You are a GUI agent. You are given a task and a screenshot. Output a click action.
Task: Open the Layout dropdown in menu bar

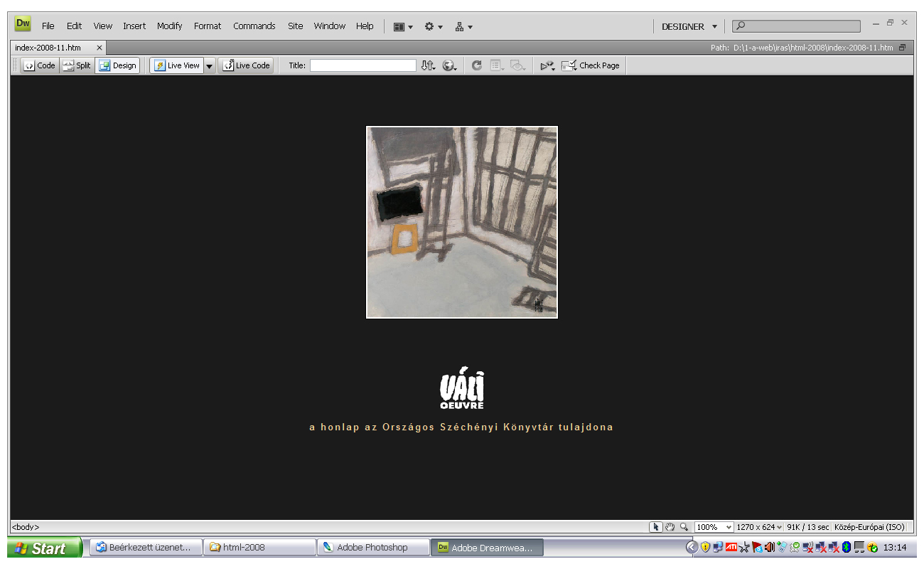(403, 27)
